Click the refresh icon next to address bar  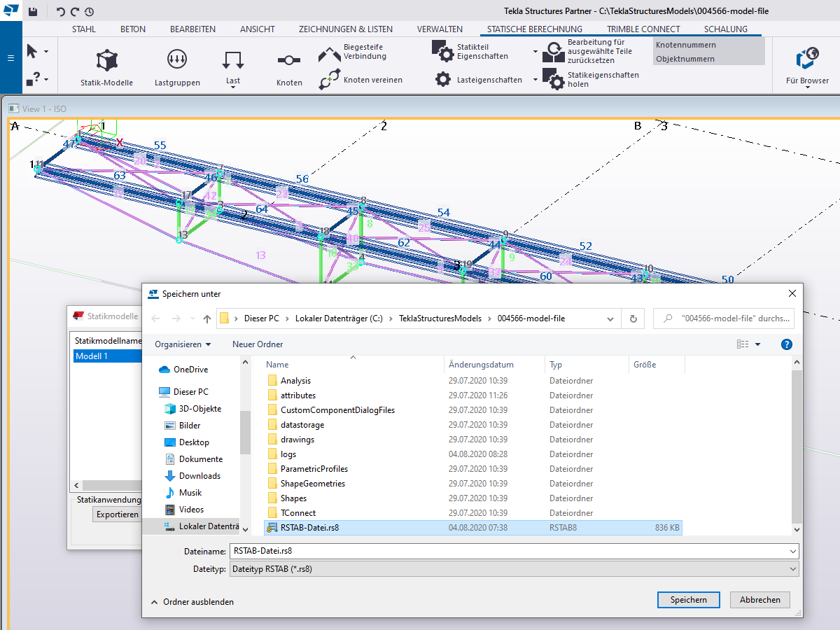coord(633,318)
